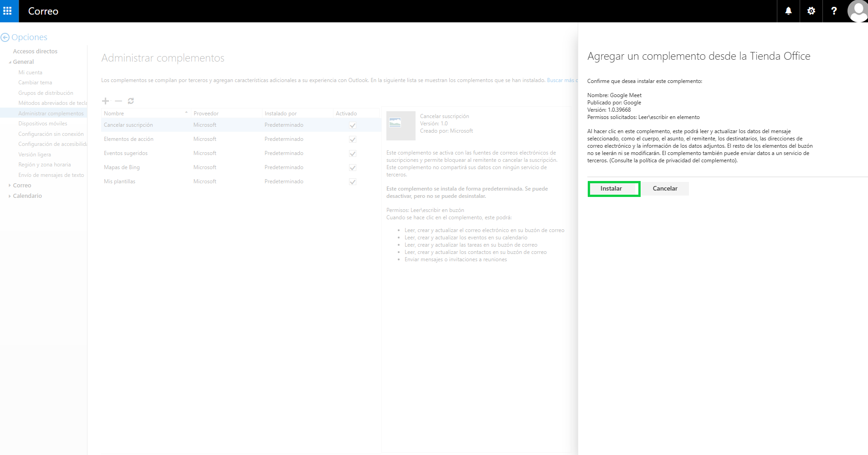The image size is (868, 455).
Task: Click the Publicado por: Google text
Action: pyautogui.click(x=614, y=103)
